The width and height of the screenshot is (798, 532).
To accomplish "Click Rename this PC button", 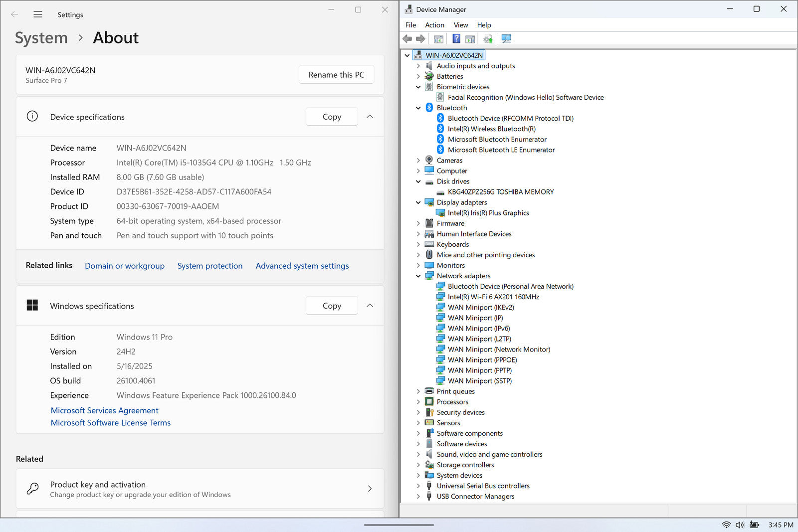I will [337, 75].
